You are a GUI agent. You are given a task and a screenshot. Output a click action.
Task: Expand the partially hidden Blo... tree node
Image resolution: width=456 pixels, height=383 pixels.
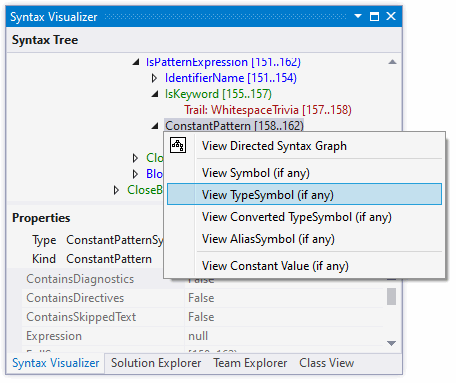(135, 174)
